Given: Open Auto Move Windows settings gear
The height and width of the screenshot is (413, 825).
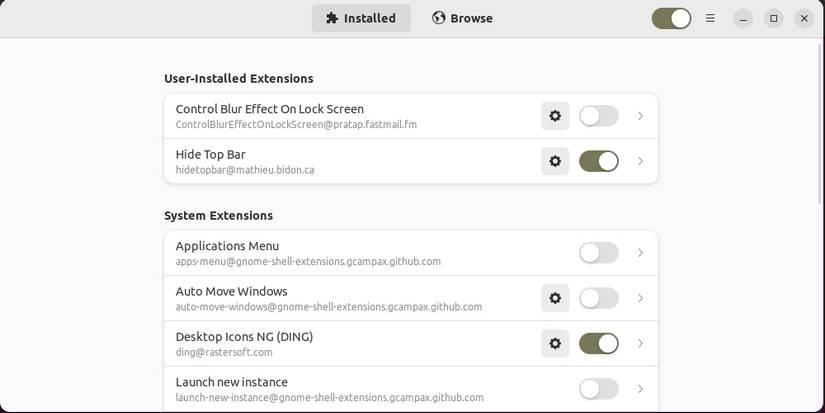Looking at the screenshot, I should [555, 298].
